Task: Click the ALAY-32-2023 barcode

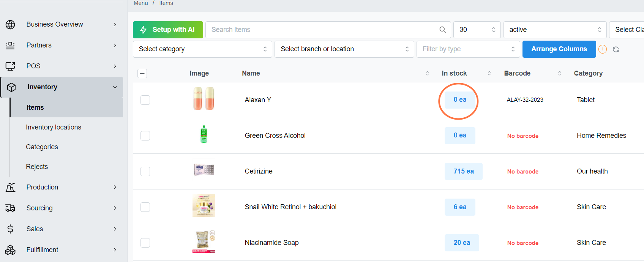Action: (525, 100)
